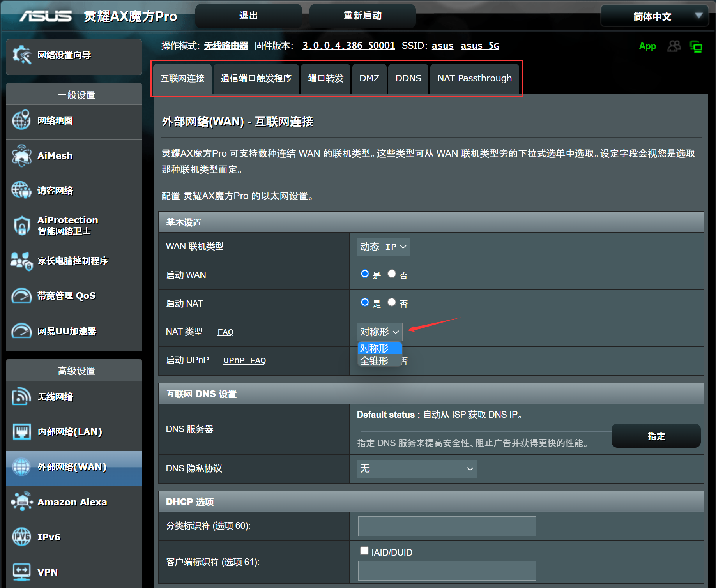Click the 重新启动 reboot button
The height and width of the screenshot is (588, 716).
tap(362, 16)
